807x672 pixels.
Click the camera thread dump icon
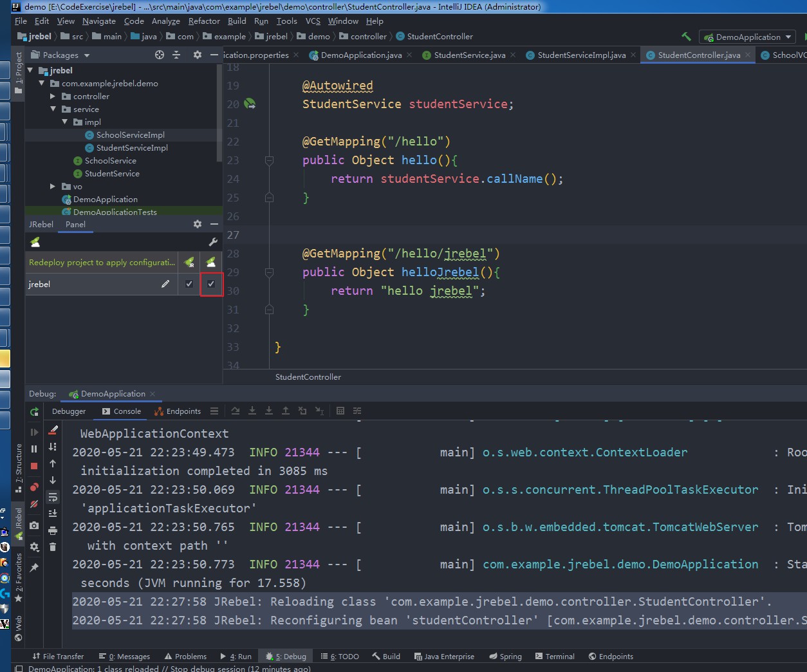click(x=34, y=525)
